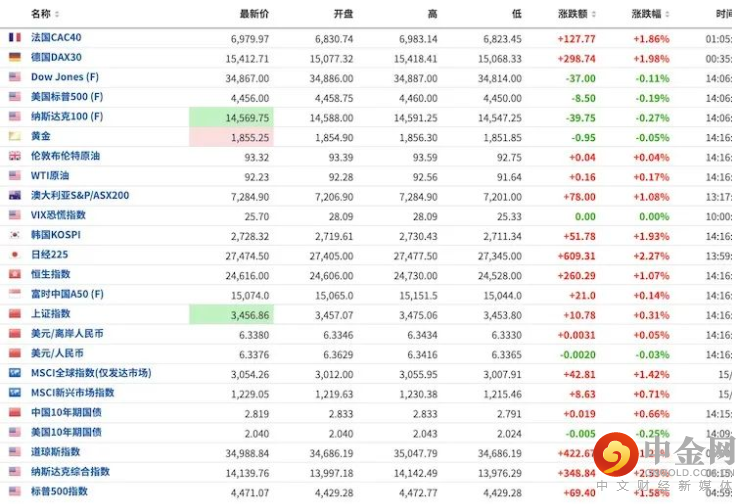Click the US flag icon beside Dow Jones (F)
750x504 pixels.
[x=15, y=77]
